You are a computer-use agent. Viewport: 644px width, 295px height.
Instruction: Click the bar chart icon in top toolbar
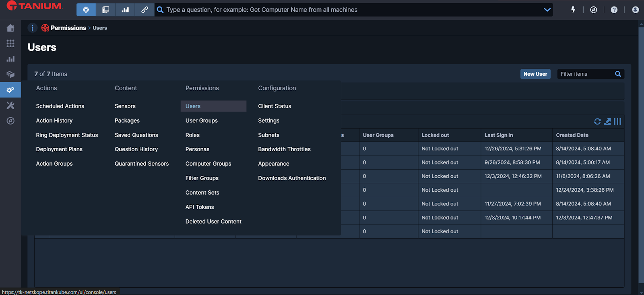125,10
